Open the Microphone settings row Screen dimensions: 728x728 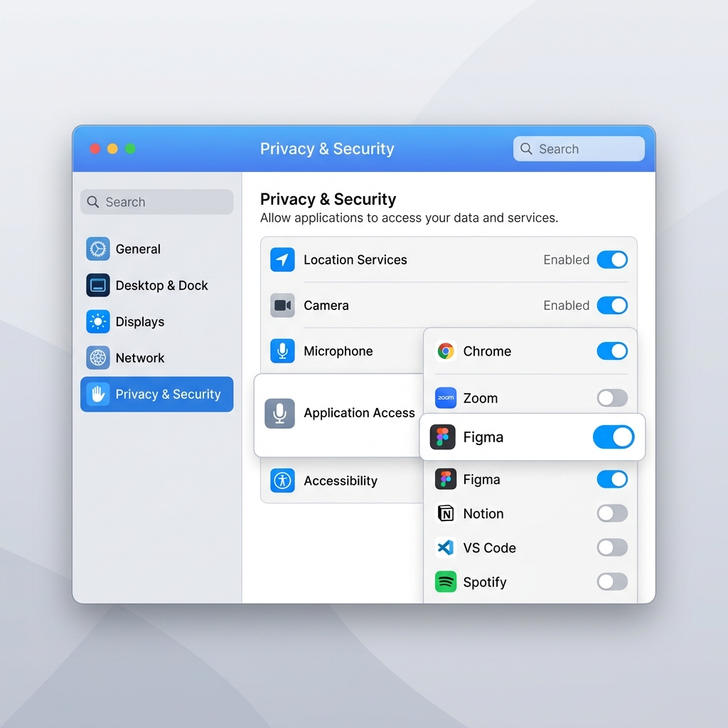(x=343, y=351)
